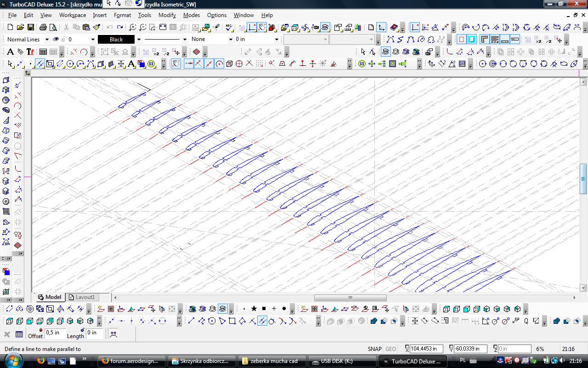This screenshot has width=588, height=368.
Task: Open the None pattern dropdown
Action: (x=231, y=40)
